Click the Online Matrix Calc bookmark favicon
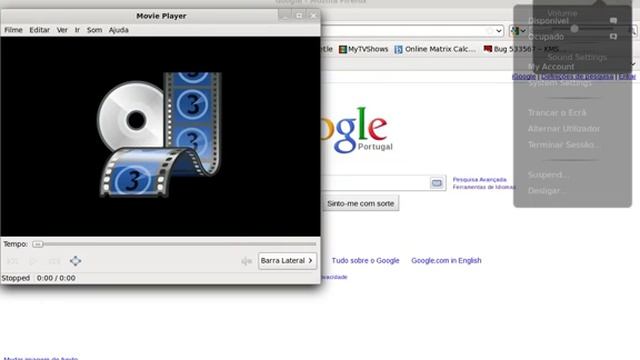The width and height of the screenshot is (640, 360). tap(399, 49)
